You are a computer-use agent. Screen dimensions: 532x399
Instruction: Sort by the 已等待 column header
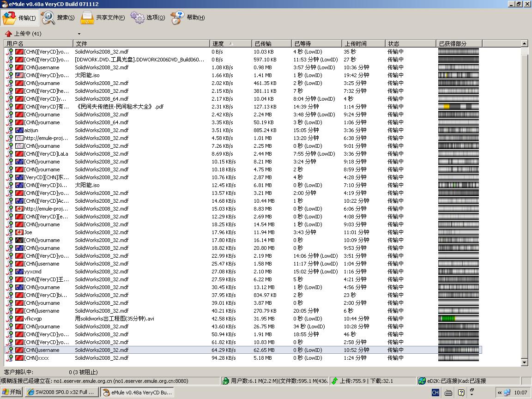tap(316, 43)
